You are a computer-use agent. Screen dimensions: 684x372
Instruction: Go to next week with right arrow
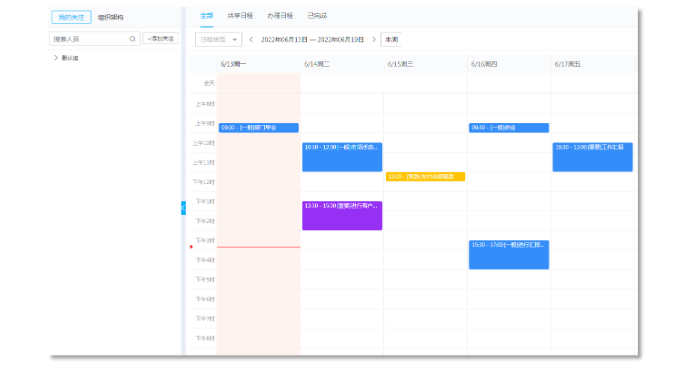tap(374, 39)
